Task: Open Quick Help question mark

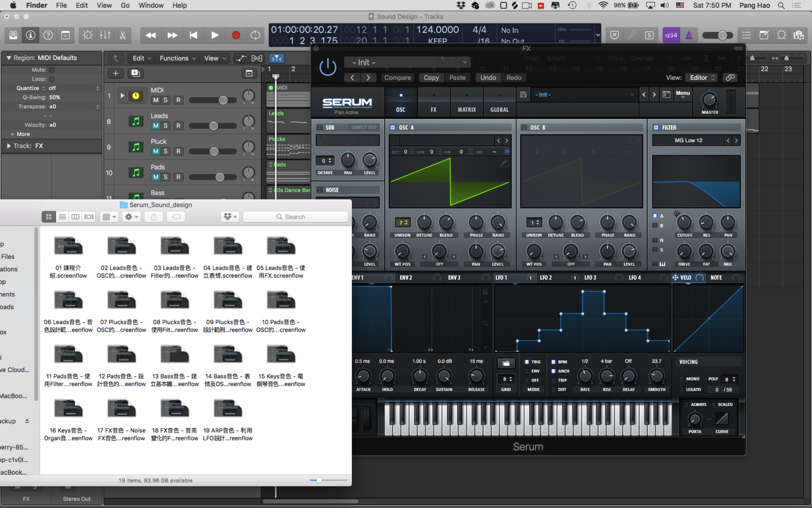Action: [48, 35]
